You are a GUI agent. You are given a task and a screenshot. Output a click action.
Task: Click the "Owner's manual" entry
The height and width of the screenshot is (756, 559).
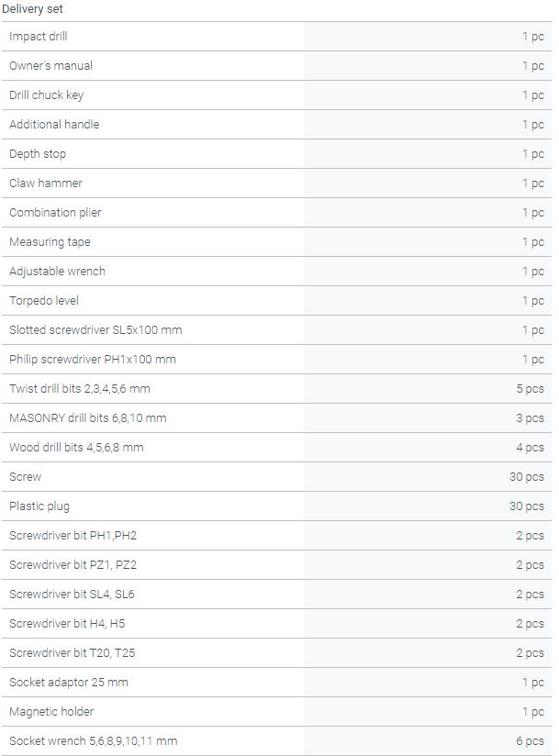[x=50, y=66]
